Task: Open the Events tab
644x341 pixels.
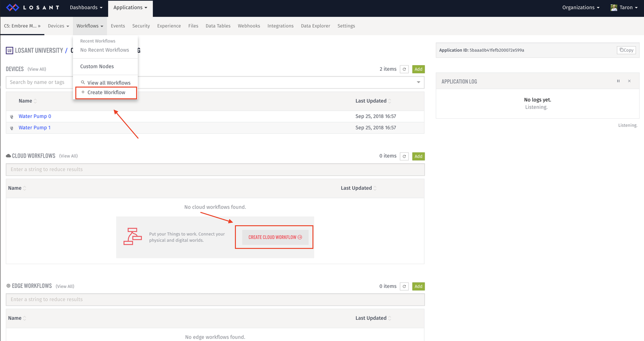Action: coord(118,26)
